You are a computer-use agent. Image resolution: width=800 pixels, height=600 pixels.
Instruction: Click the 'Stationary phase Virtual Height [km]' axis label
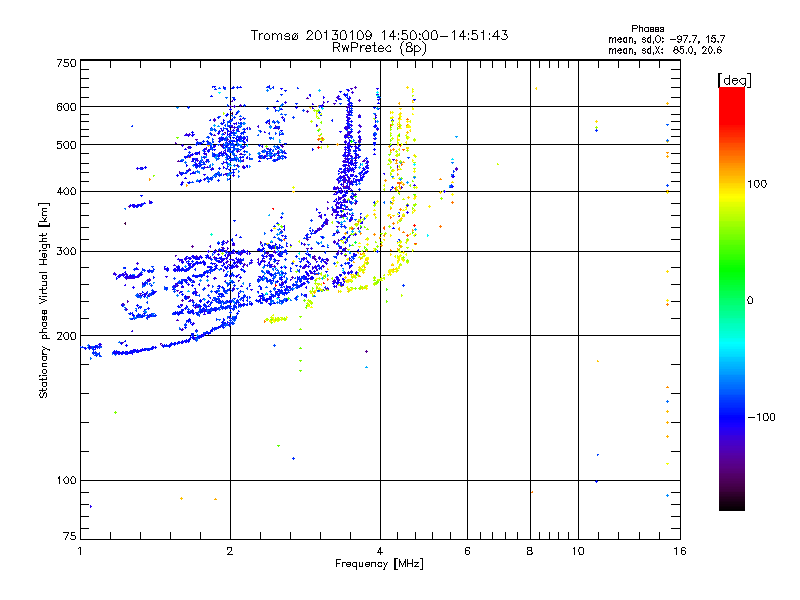pos(44,300)
